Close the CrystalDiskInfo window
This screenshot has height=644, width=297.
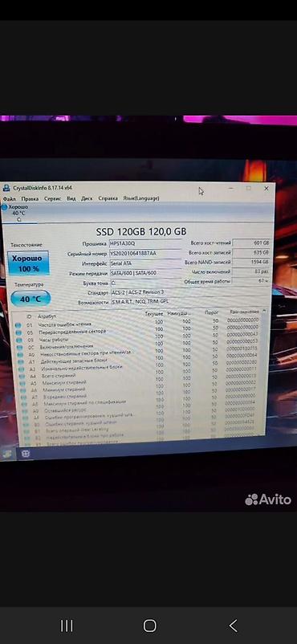click(x=266, y=188)
